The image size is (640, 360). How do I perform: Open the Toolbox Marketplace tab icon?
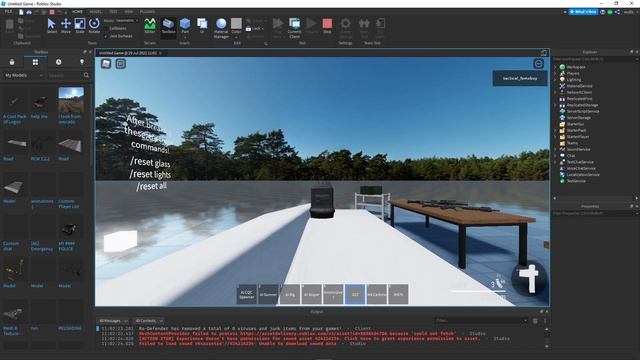click(12, 62)
